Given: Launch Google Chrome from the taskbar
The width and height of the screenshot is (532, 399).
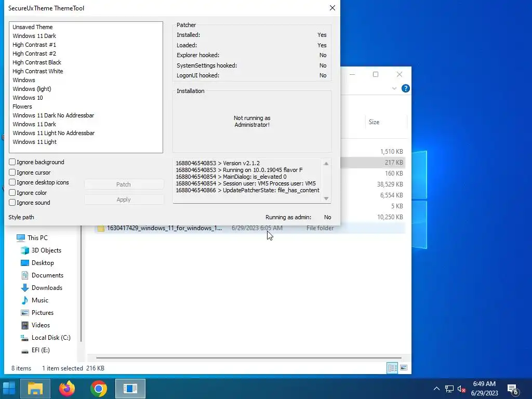Looking at the screenshot, I should 98,389.
